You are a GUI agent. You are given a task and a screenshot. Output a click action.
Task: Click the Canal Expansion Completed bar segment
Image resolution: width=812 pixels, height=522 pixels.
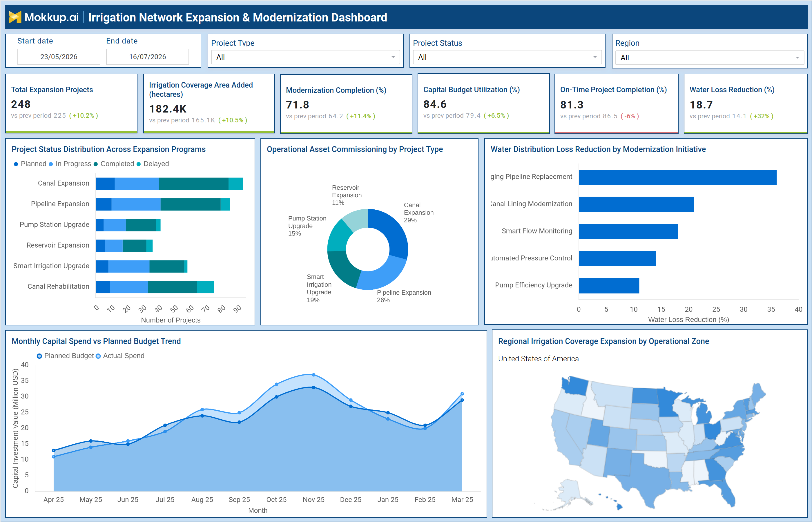(193, 184)
